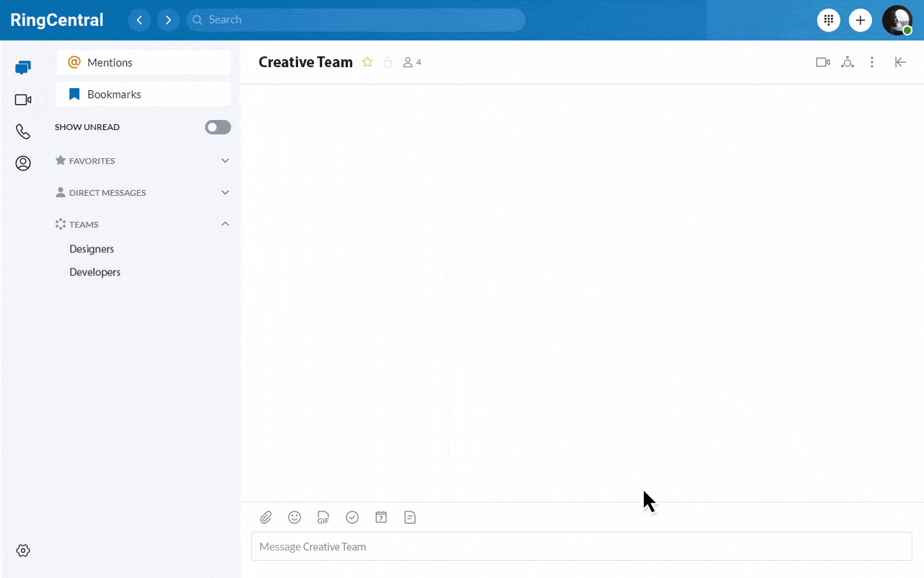Open the Phone section in the left rail

pyautogui.click(x=23, y=131)
